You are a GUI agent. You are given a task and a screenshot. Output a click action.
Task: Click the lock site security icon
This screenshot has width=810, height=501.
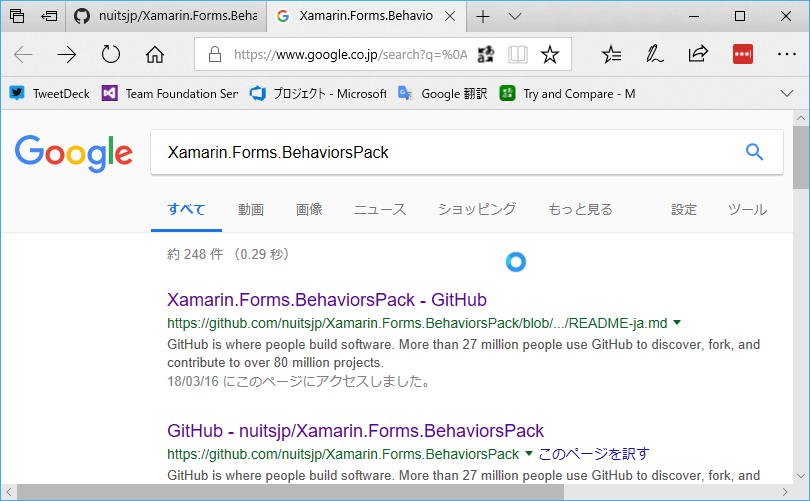215,54
